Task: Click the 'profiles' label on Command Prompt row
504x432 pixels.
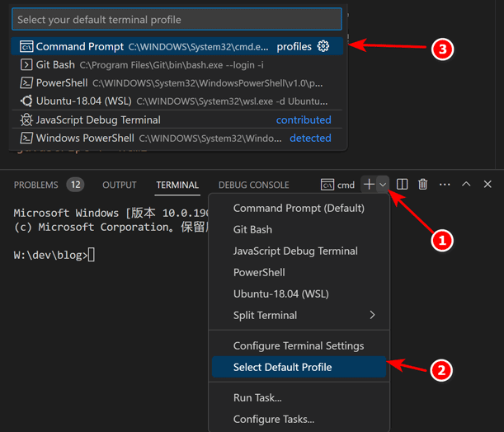Action: tap(294, 46)
